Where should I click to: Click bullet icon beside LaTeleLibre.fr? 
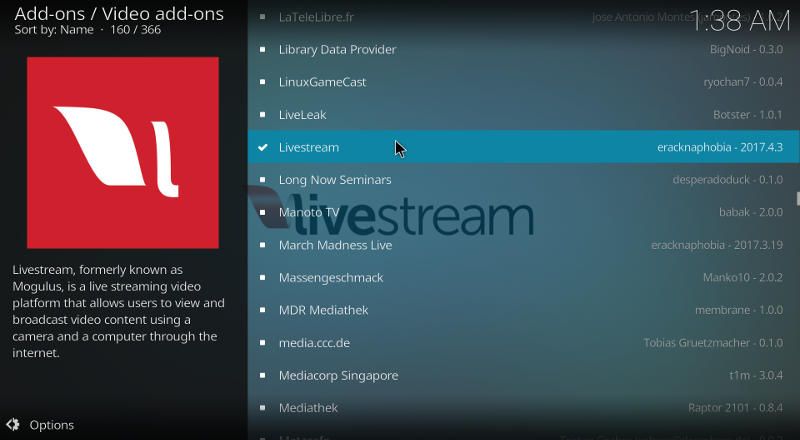tap(262, 17)
